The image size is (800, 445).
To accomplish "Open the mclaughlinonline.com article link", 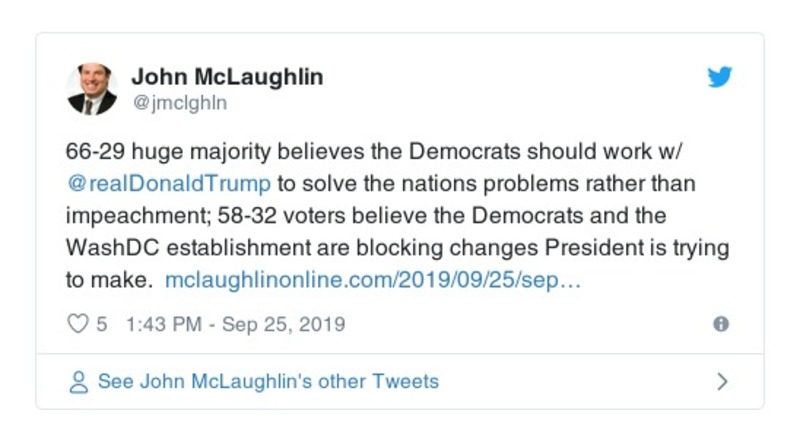I will [372, 281].
